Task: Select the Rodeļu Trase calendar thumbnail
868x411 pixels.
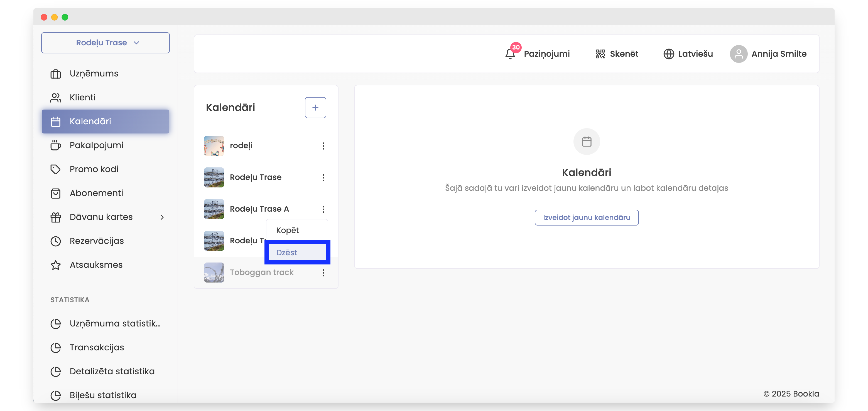Action: [x=214, y=177]
